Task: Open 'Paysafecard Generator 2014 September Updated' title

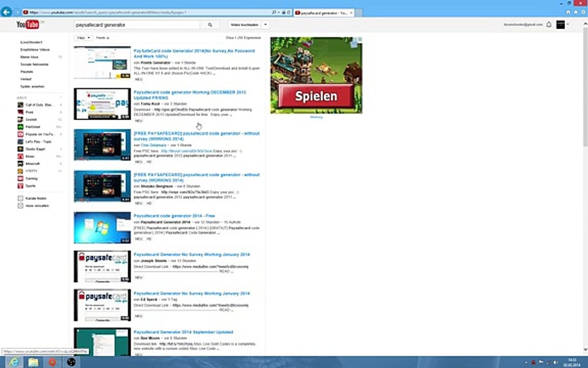Action: (x=183, y=332)
